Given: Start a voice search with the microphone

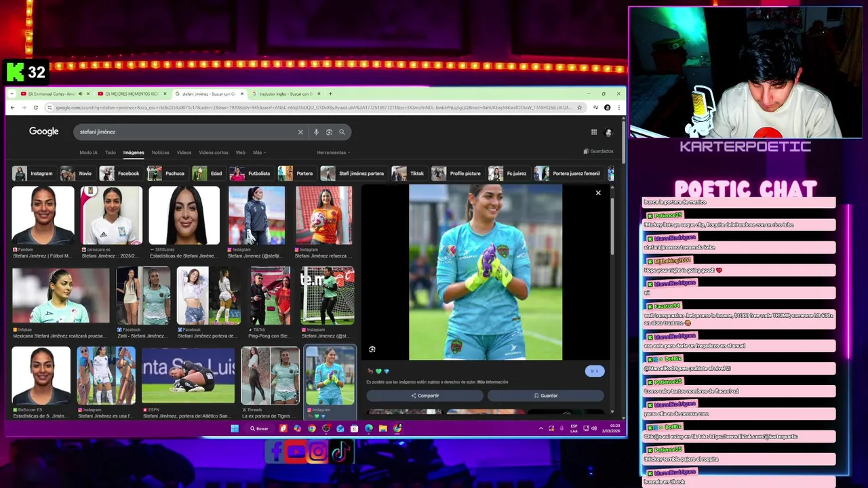Looking at the screenshot, I should 316,132.
